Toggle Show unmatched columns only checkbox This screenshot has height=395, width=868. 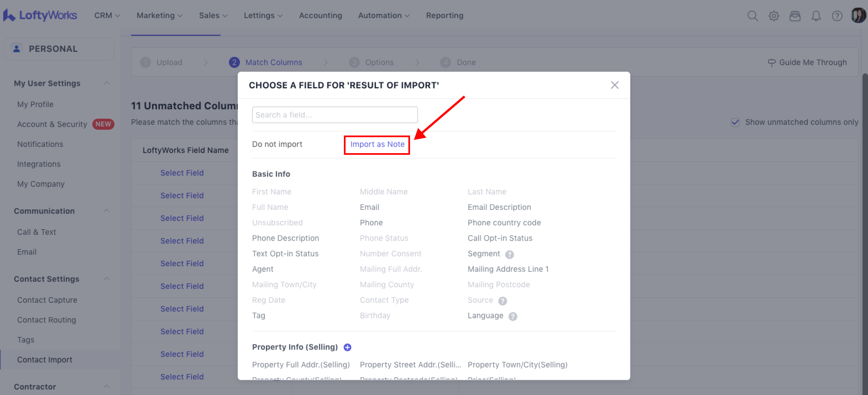click(735, 122)
